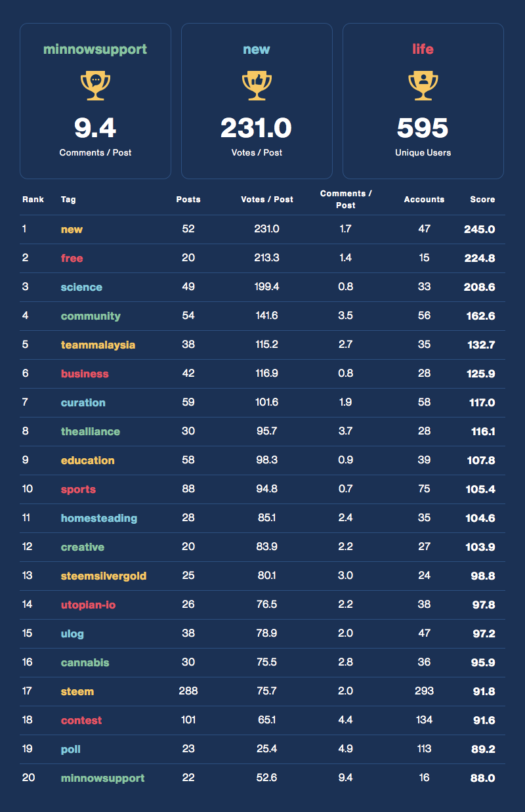525x812 pixels.
Task: Sort table by Score column header
Action: (482, 200)
